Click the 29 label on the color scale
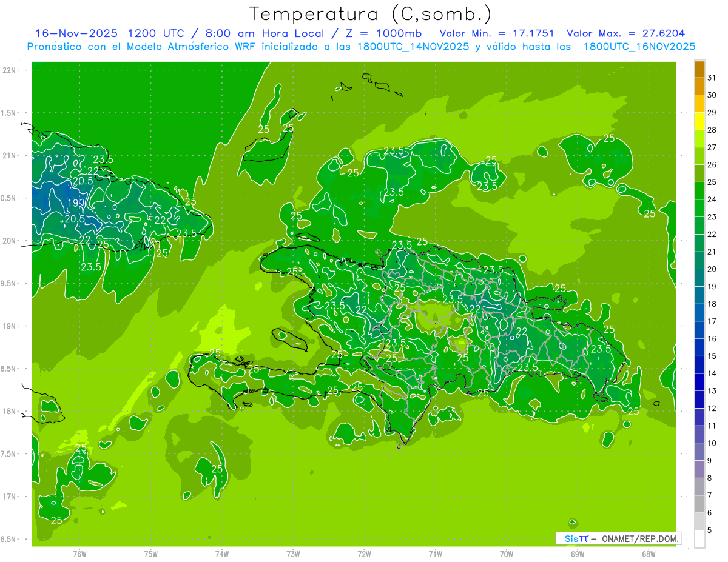728x562 pixels. [x=712, y=112]
